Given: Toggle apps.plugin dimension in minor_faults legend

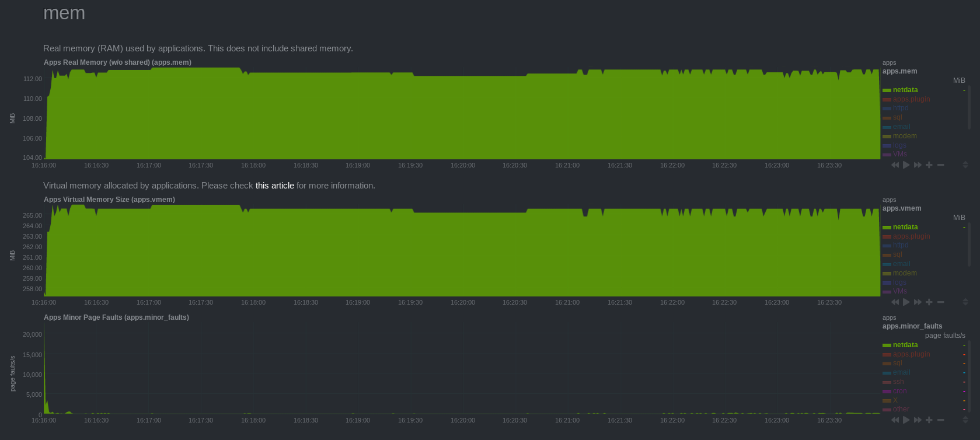Looking at the screenshot, I should [x=911, y=354].
